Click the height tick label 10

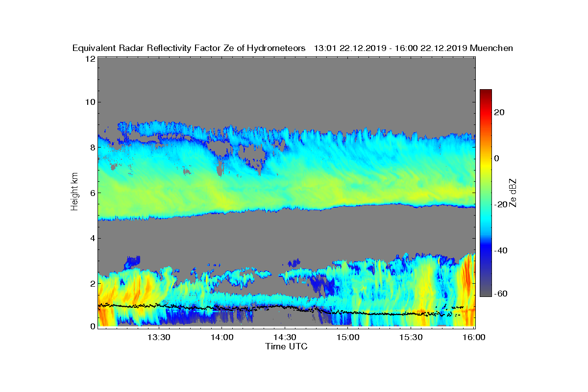click(x=90, y=102)
